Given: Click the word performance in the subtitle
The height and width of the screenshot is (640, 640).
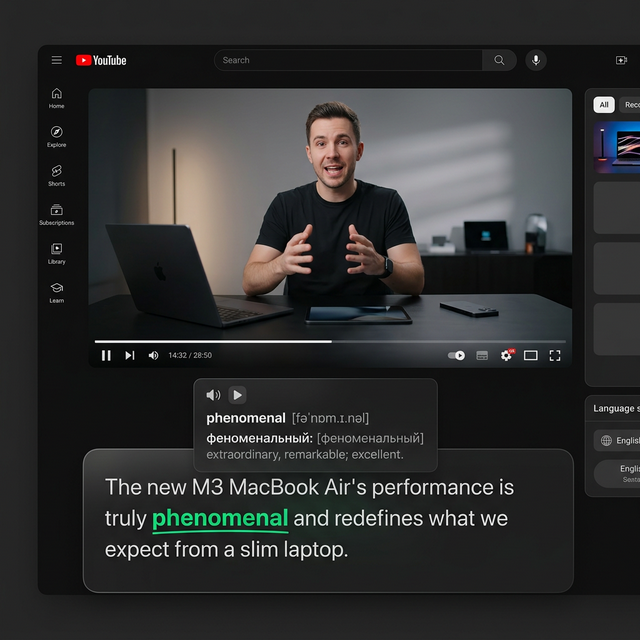Looking at the screenshot, I should pos(432,487).
